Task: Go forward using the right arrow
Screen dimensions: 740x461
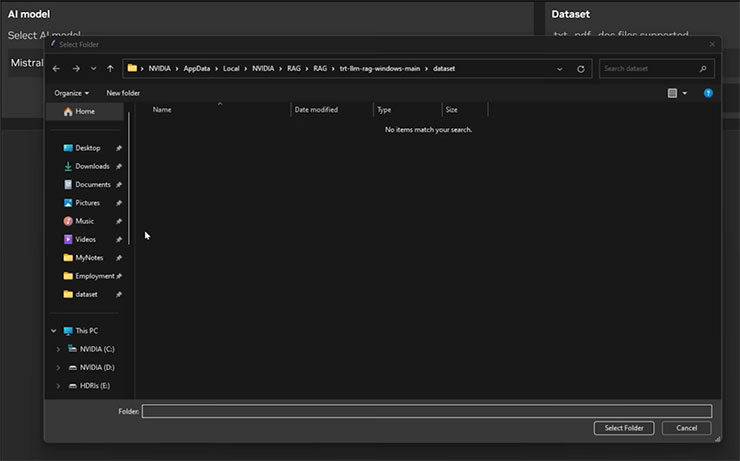Action: tap(76, 69)
